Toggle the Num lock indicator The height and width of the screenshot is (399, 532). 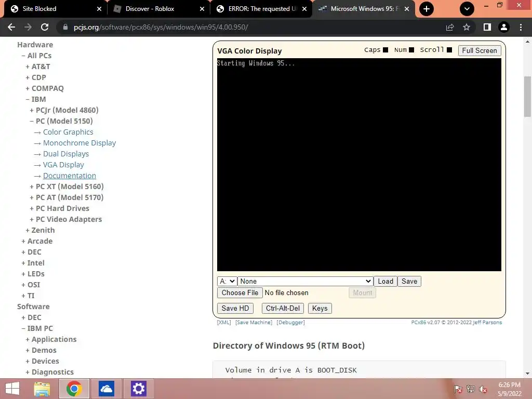[x=411, y=50]
